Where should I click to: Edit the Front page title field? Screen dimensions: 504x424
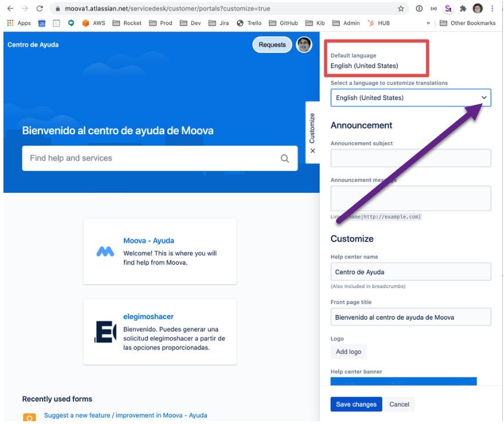pyautogui.click(x=411, y=317)
